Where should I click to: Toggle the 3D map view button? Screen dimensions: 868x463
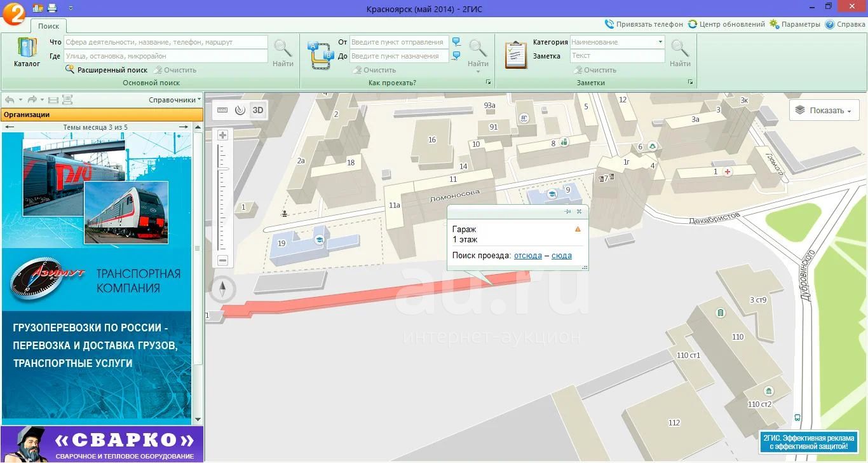(258, 110)
